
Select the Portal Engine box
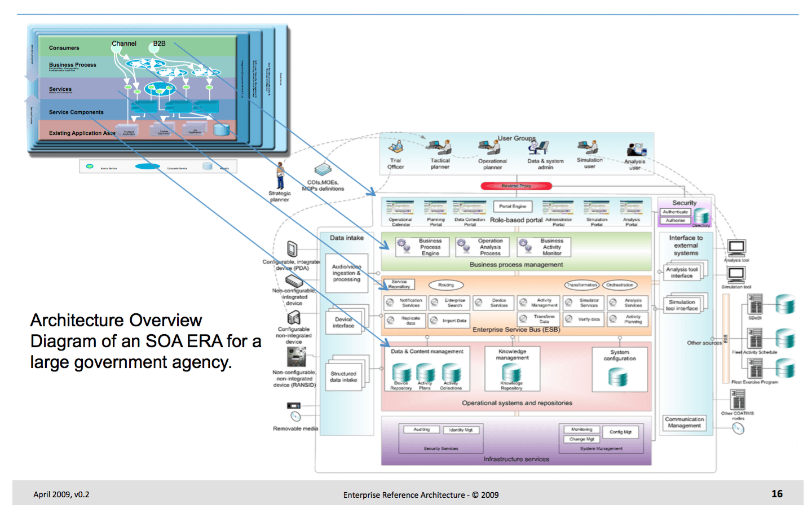pos(513,207)
